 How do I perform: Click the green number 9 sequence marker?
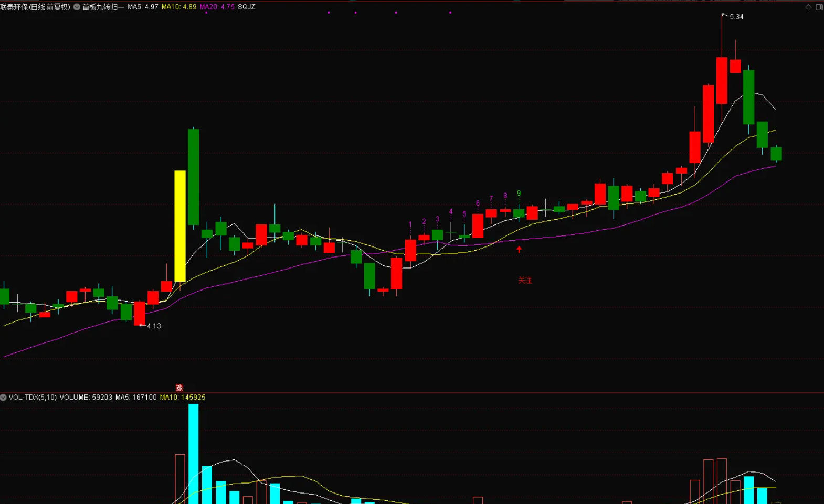pos(519,194)
